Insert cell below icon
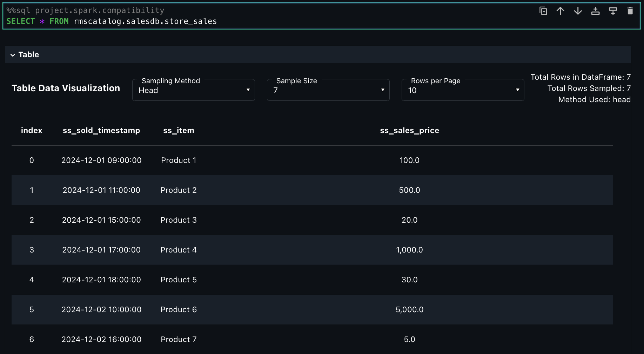644x354 pixels. tap(613, 11)
